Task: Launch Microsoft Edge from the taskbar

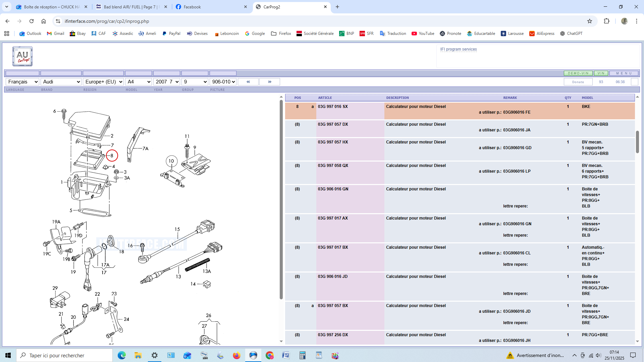Action: pyautogui.click(x=121, y=355)
